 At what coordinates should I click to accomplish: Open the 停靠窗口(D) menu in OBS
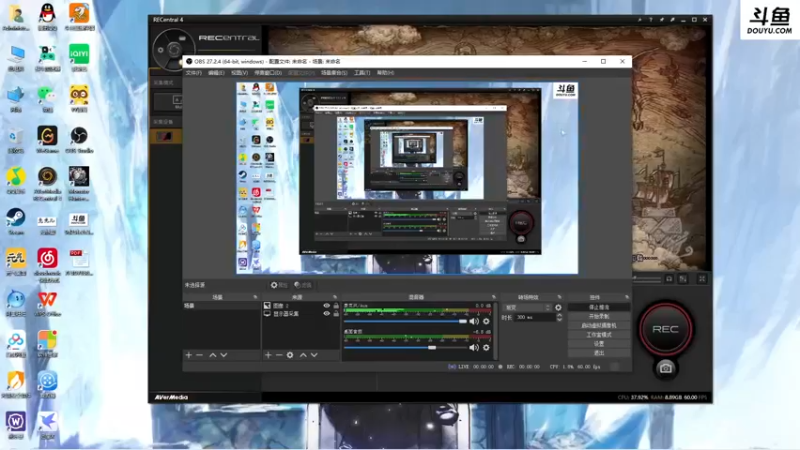point(268,73)
